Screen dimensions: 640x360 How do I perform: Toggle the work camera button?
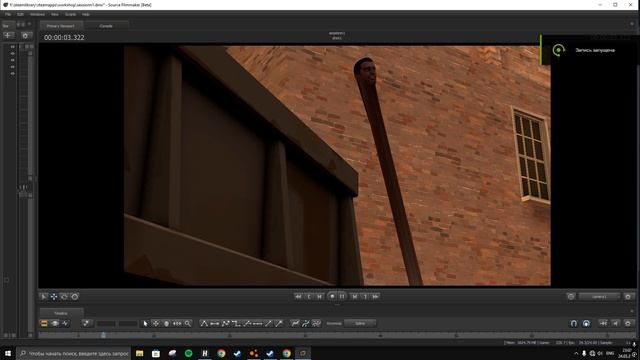[x=571, y=297]
